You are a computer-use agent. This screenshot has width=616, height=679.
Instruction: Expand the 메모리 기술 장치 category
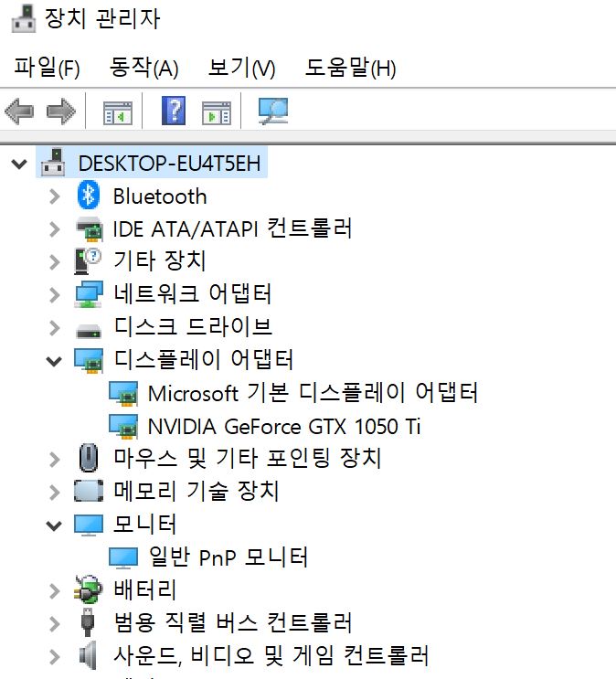point(55,493)
